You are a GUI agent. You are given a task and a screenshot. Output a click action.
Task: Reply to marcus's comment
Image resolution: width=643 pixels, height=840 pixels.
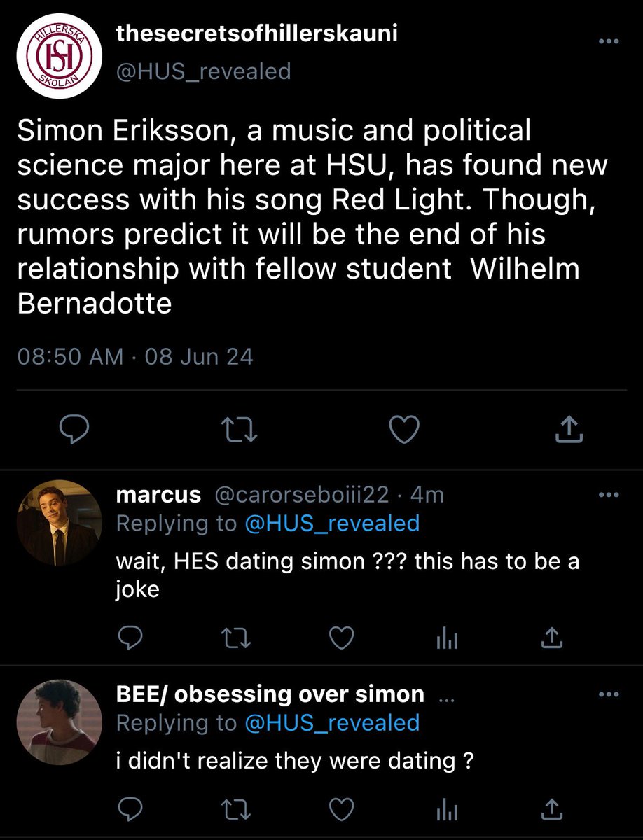pos(130,637)
